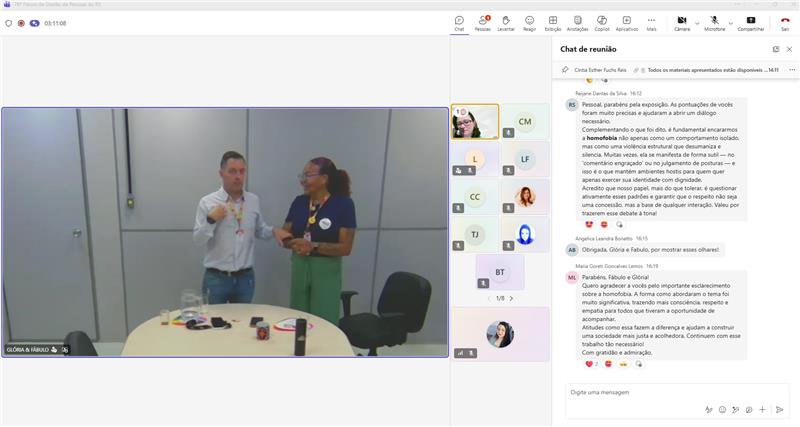Viewport: 800px width, 427px height.
Task: Go to next participants page arrow
Action: tap(512, 298)
